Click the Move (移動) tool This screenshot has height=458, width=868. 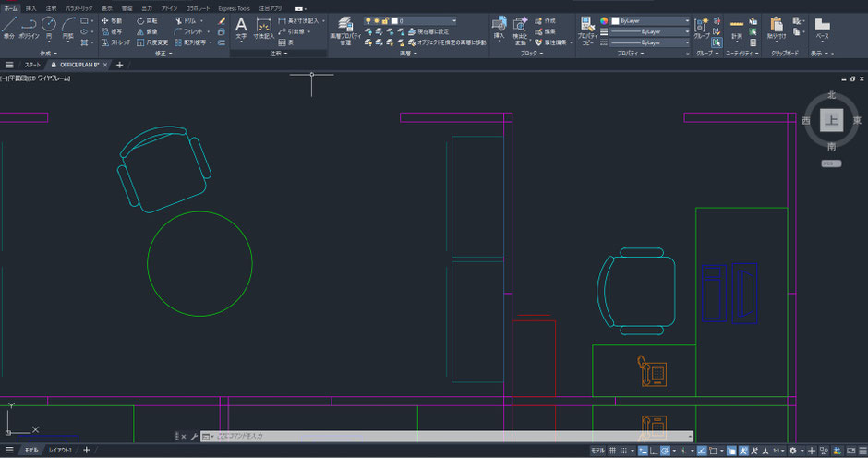point(111,20)
